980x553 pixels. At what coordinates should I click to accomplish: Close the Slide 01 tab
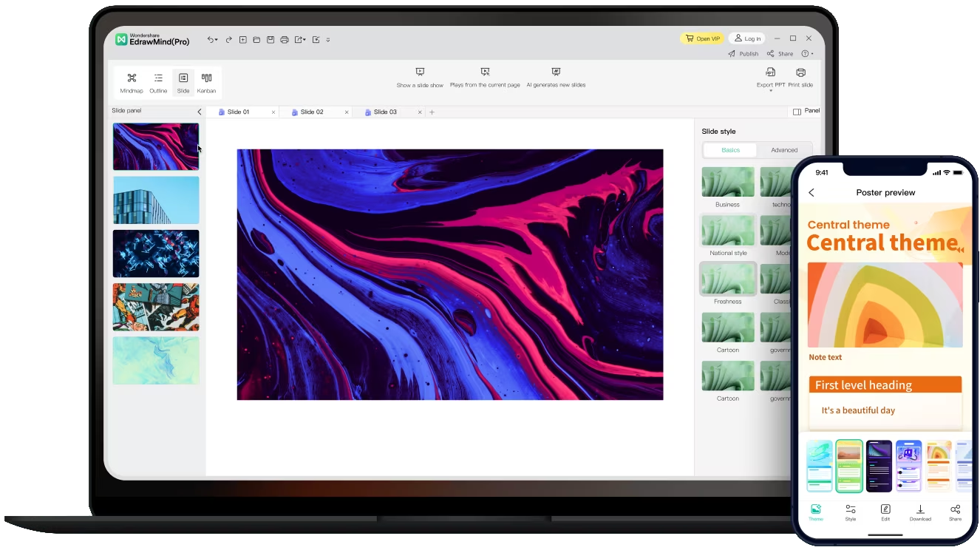(x=273, y=112)
